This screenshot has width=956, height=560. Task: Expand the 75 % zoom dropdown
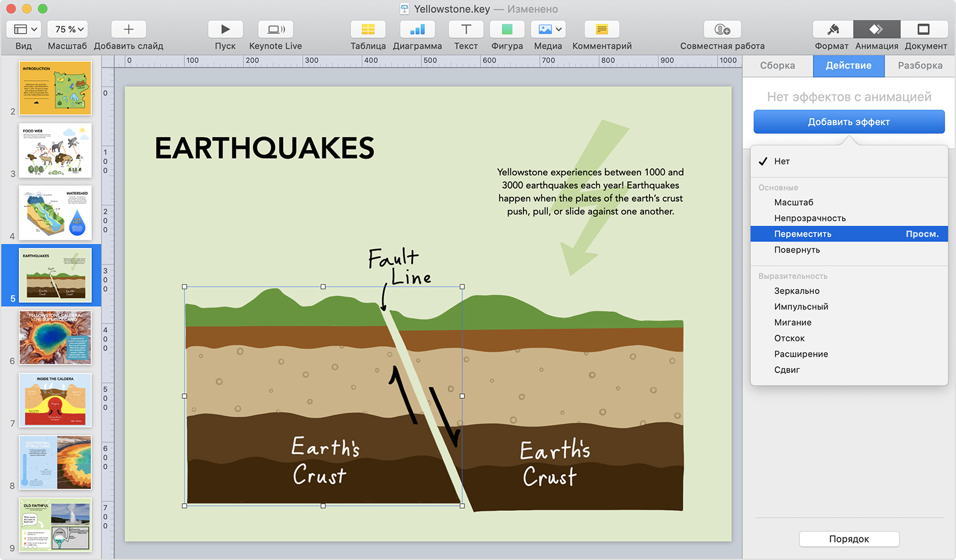(x=68, y=29)
